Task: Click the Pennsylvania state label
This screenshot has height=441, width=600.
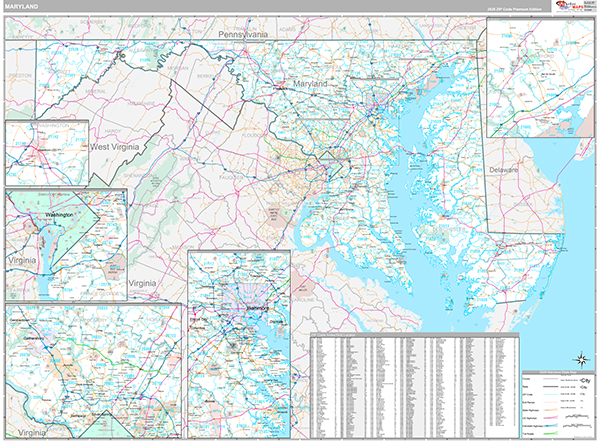Action: coord(244,35)
